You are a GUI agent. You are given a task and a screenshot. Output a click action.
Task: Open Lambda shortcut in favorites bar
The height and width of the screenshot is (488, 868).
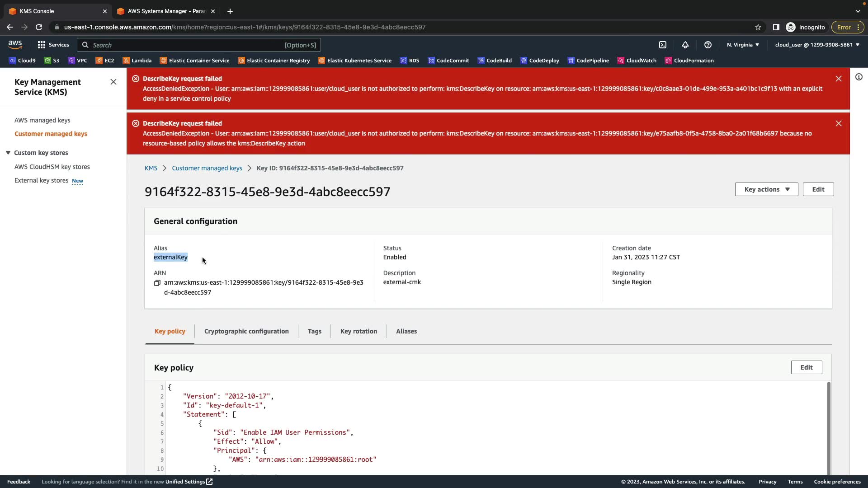coord(137,61)
